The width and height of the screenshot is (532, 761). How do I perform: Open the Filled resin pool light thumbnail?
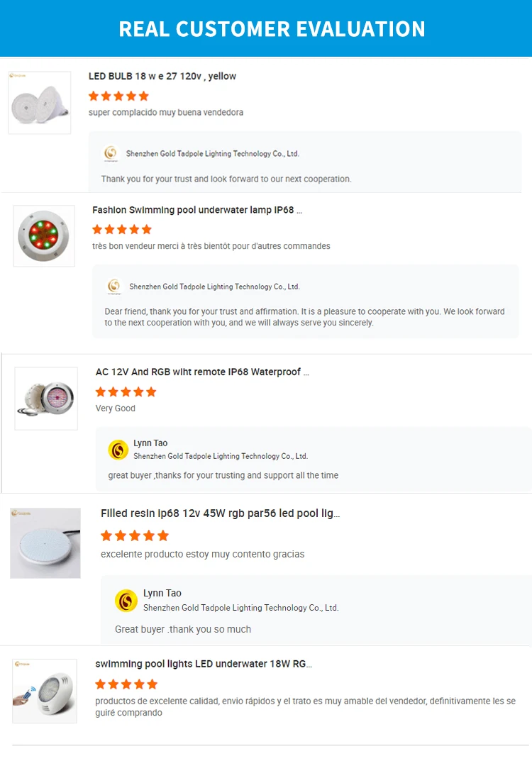click(x=45, y=543)
